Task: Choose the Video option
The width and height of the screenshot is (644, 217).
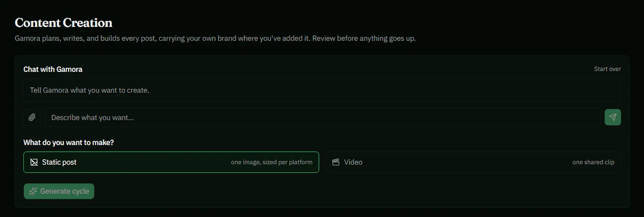Action: [x=473, y=162]
